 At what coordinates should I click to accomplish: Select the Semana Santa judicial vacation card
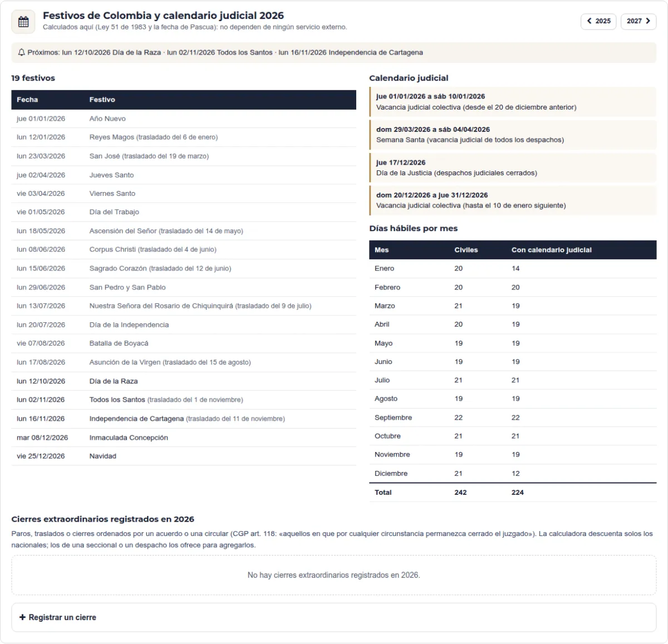[513, 134]
